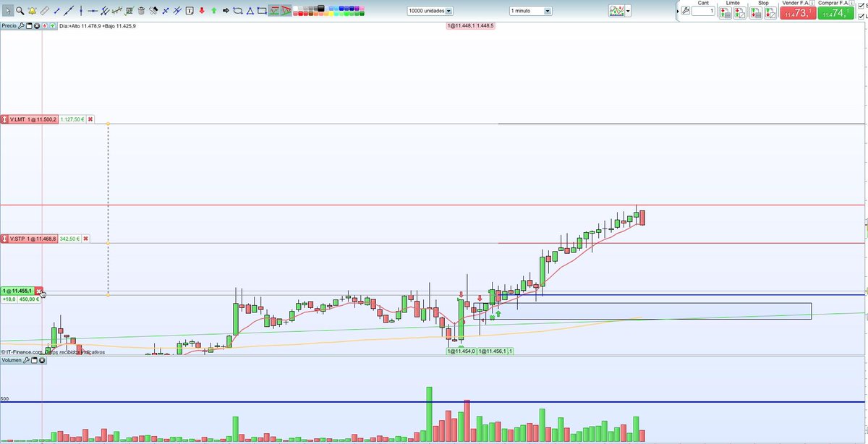Select the V:LMT 1@11.500,2 order label

click(33, 119)
